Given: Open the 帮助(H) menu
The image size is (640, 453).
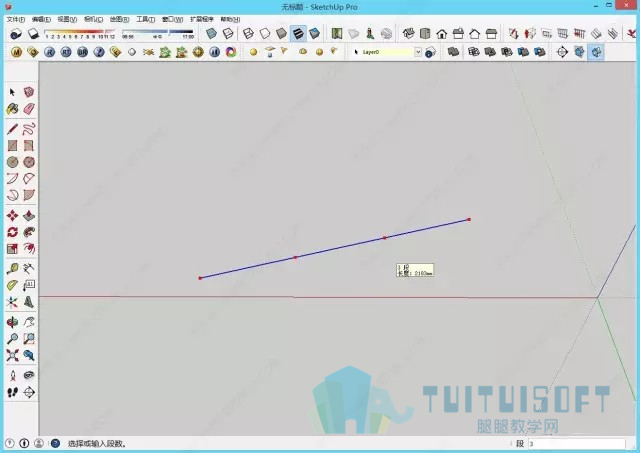Looking at the screenshot, I should point(230,19).
